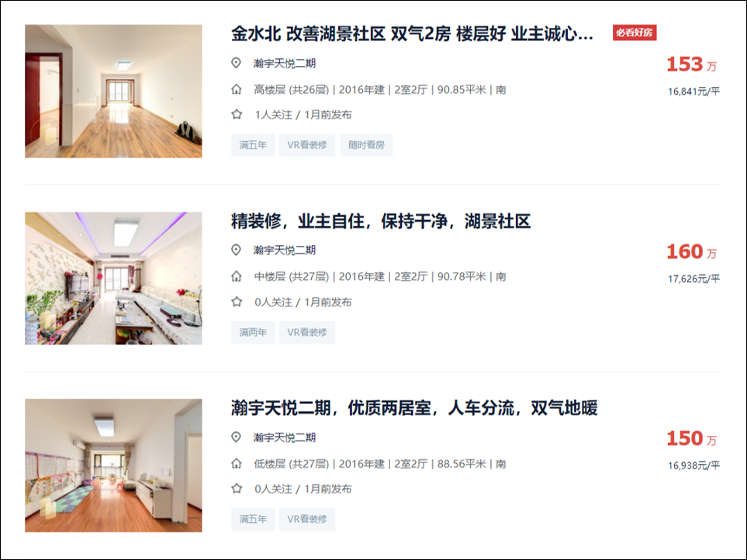Click 瀚宇天悦二期 community link in 160万 listing
This screenshot has height=560, width=747.
[285, 250]
